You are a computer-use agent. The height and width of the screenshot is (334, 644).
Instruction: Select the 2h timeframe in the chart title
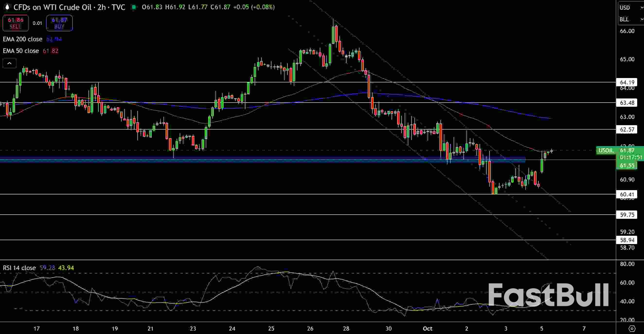click(101, 7)
